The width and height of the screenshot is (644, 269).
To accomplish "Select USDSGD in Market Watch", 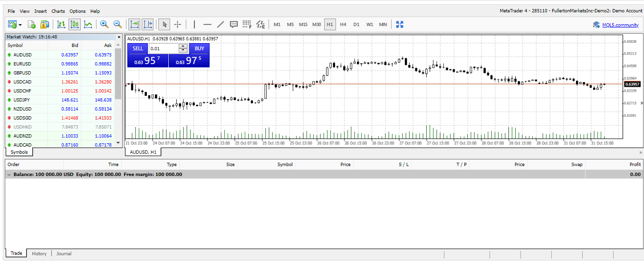I will click(60, 118).
